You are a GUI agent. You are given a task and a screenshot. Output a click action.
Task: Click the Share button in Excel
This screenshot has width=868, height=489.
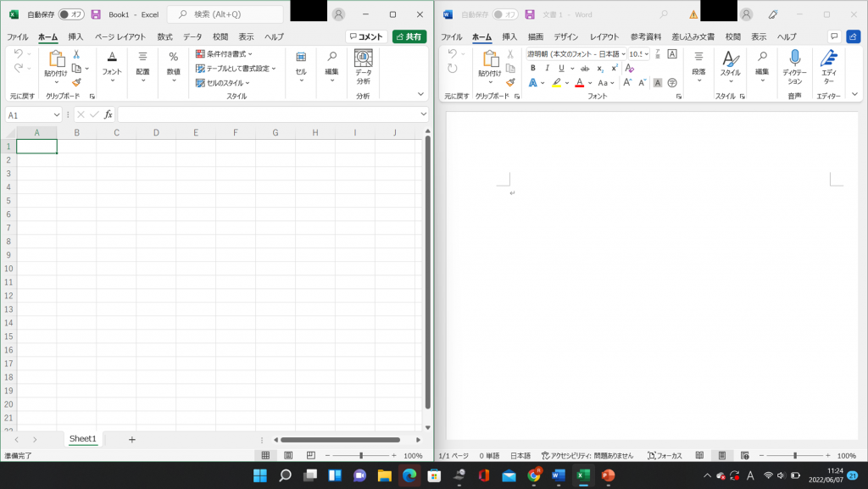tap(409, 36)
